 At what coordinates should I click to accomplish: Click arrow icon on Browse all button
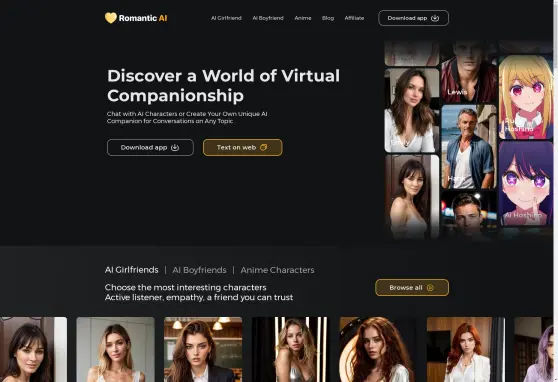(x=430, y=288)
